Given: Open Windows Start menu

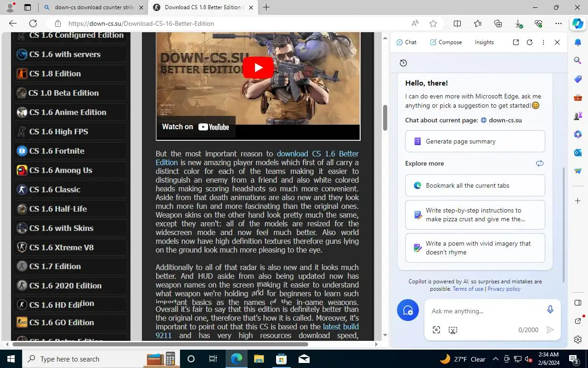Looking at the screenshot, I should 11,359.
